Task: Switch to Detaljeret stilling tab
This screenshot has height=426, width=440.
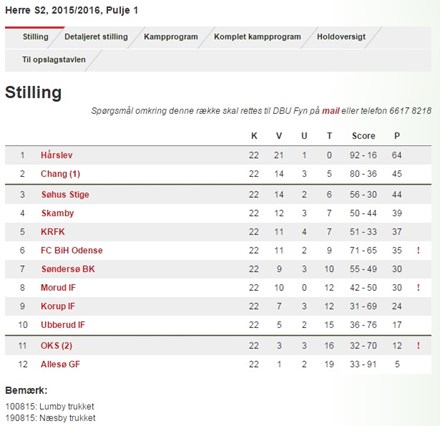Action: [x=96, y=37]
